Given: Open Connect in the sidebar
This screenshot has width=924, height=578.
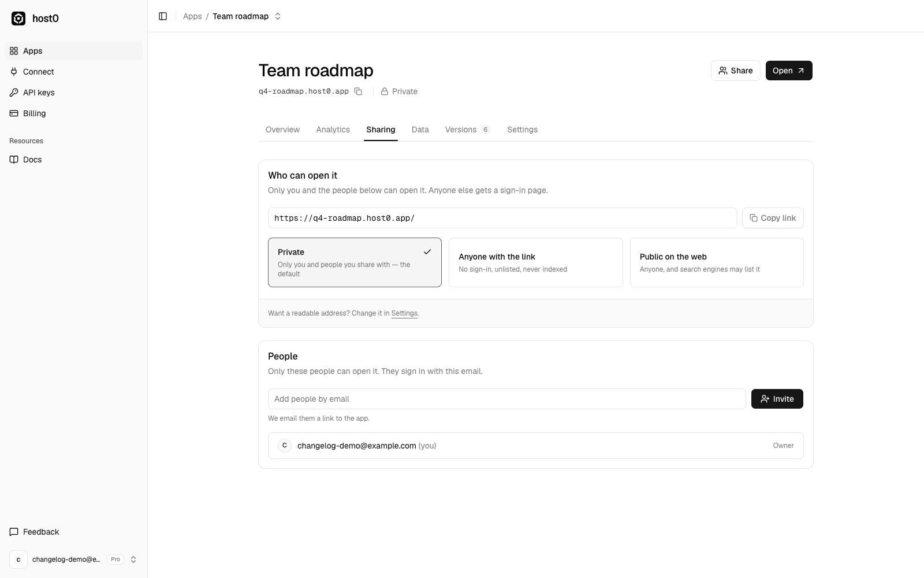Looking at the screenshot, I should pos(74,72).
